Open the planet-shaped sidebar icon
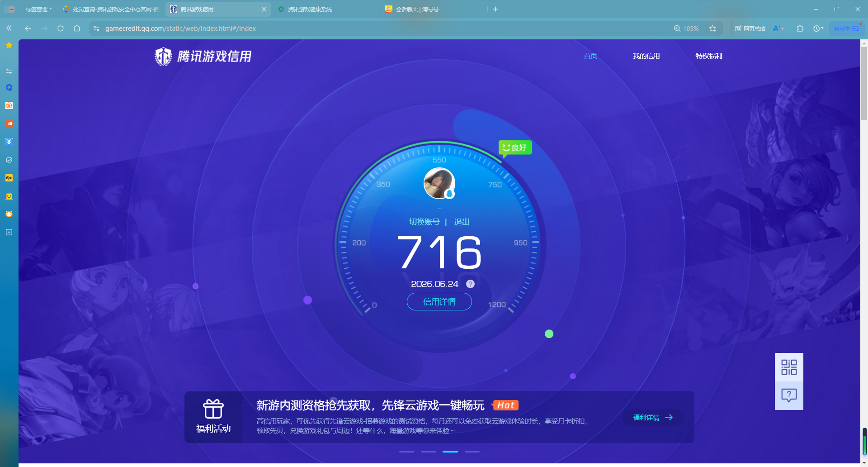The image size is (868, 467). click(9, 160)
